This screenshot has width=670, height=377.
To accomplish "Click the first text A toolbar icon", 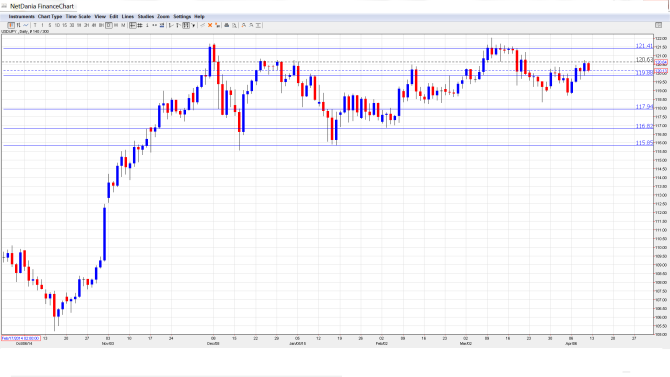I will click(244, 25).
